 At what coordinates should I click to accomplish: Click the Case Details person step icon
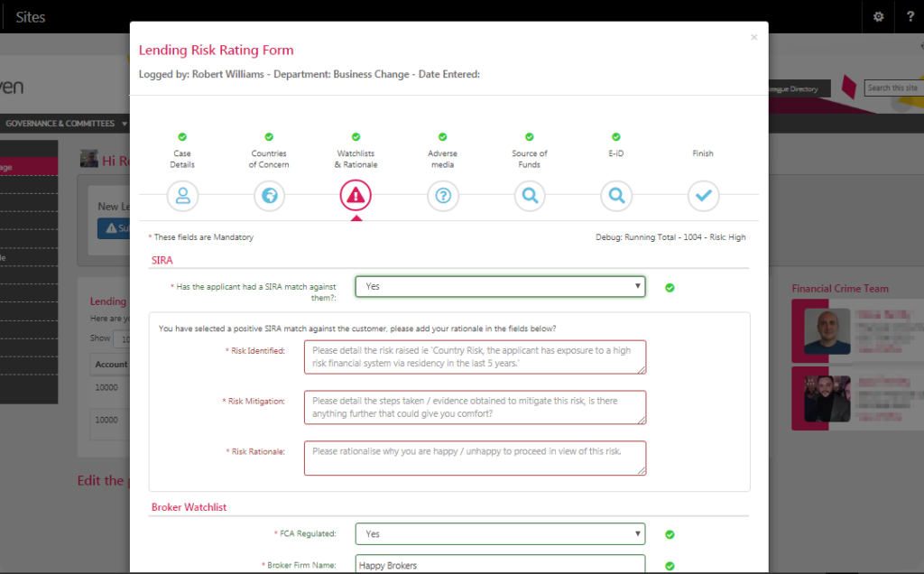(x=182, y=195)
